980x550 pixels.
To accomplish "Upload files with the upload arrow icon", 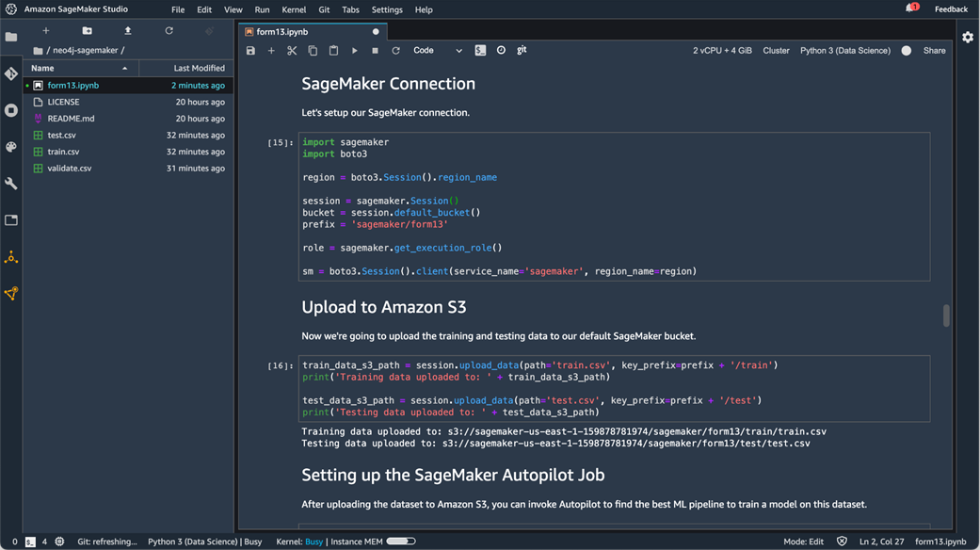I will point(128,31).
